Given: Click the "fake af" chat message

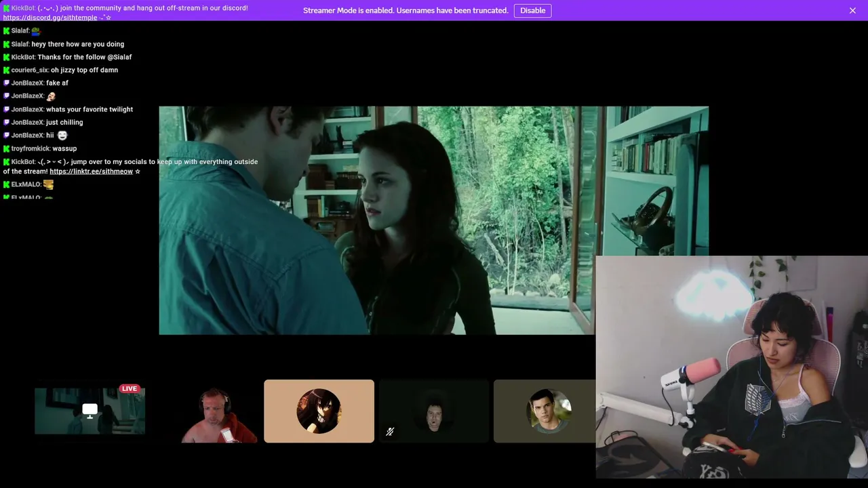Looking at the screenshot, I should click(57, 83).
